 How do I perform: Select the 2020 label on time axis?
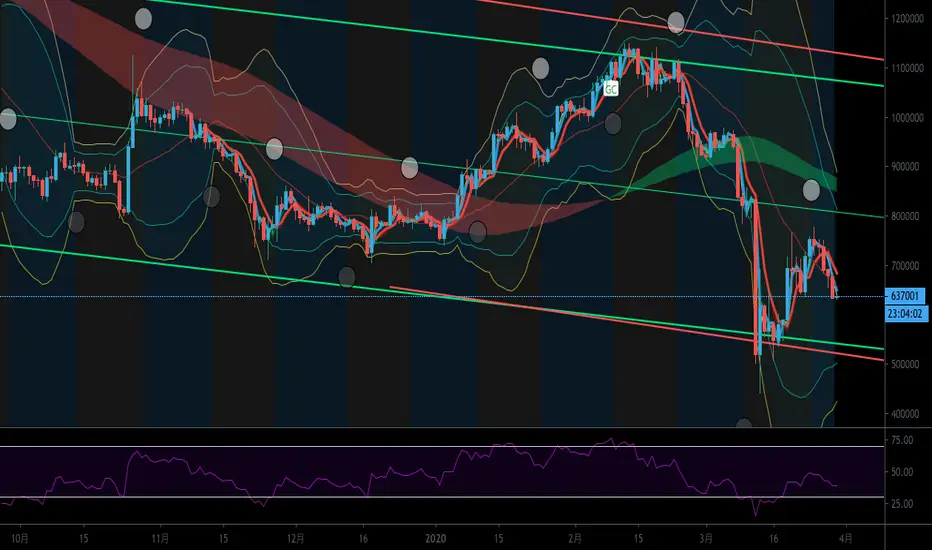pos(436,538)
